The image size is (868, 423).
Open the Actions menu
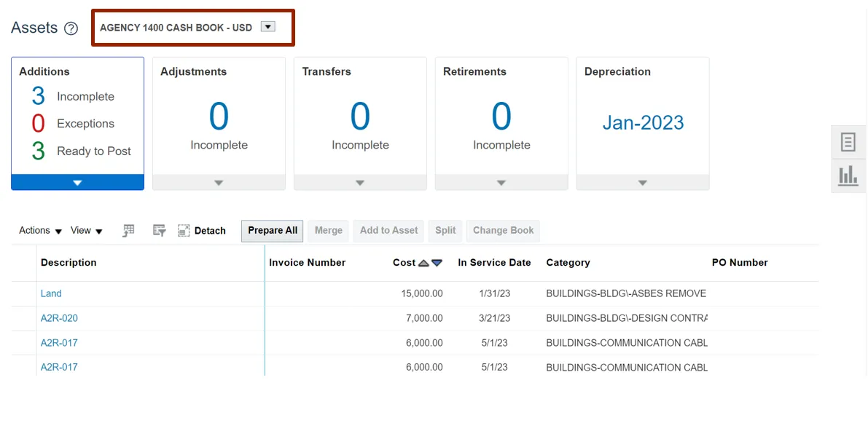(40, 231)
